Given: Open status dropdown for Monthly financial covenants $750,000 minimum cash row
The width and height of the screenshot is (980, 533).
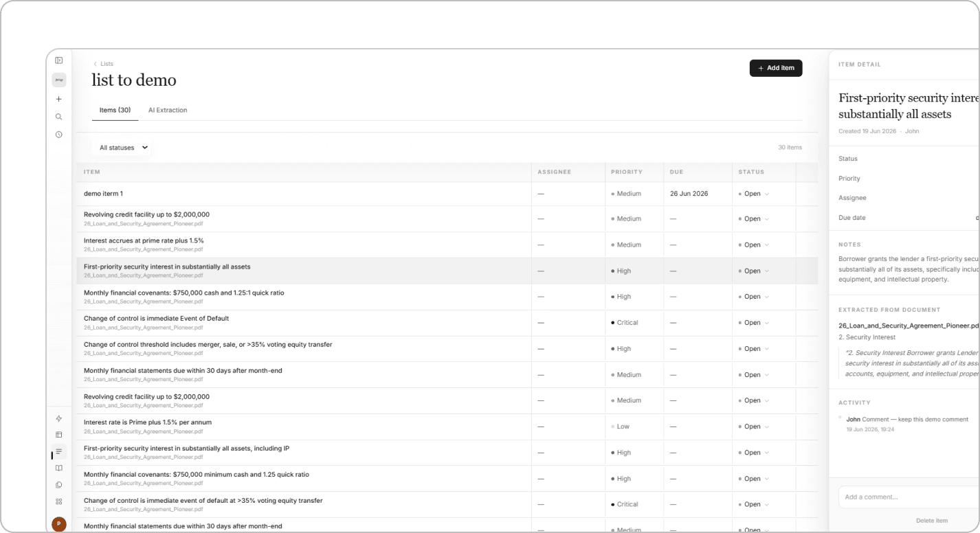Looking at the screenshot, I should click(x=754, y=479).
